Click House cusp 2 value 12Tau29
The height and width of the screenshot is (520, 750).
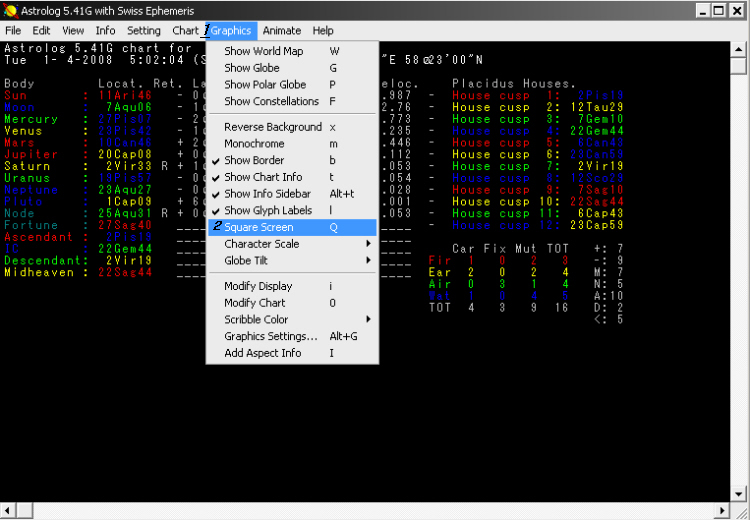tap(597, 107)
